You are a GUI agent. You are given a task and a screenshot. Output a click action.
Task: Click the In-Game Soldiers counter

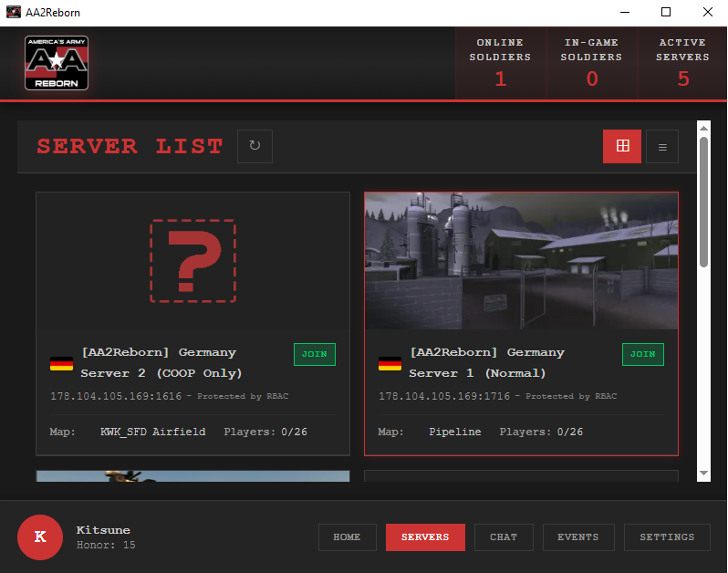click(591, 63)
